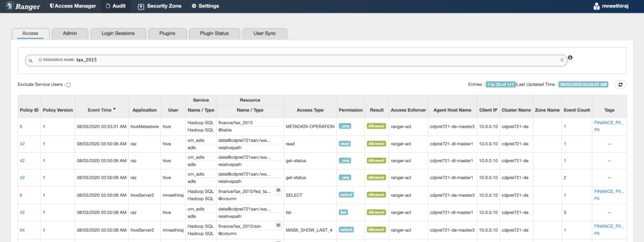The image size is (644, 242).
Task: Remove the Resource Name filter token
Action: (x=40, y=60)
